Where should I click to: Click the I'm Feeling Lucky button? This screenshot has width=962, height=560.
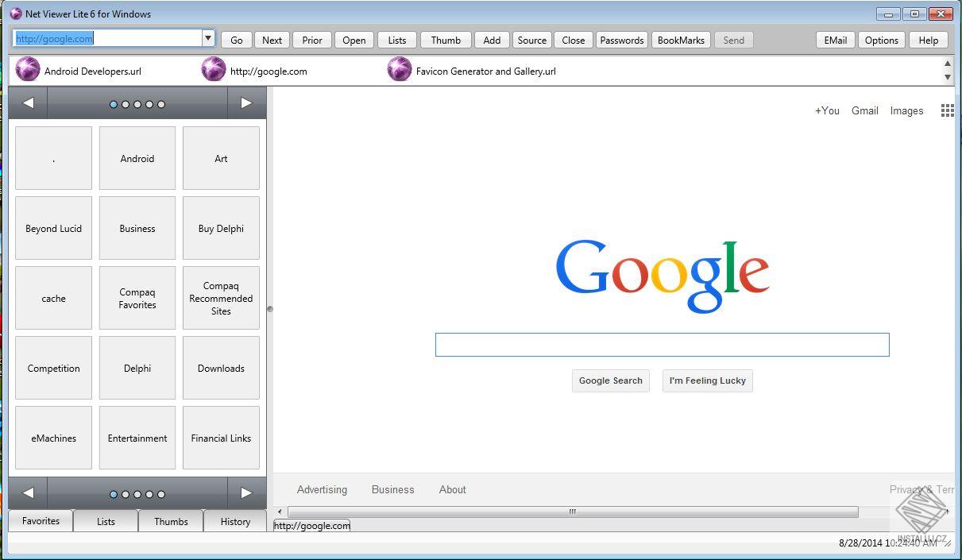[x=708, y=380]
